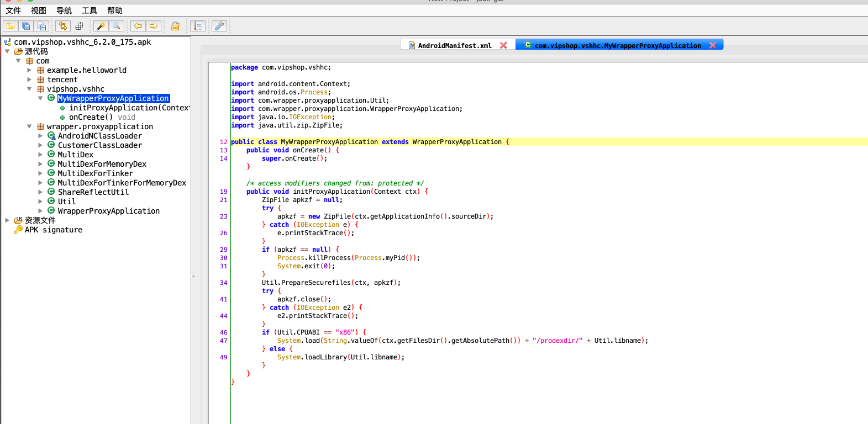
Task: Expand the example.helloworld package node
Action: coord(29,70)
